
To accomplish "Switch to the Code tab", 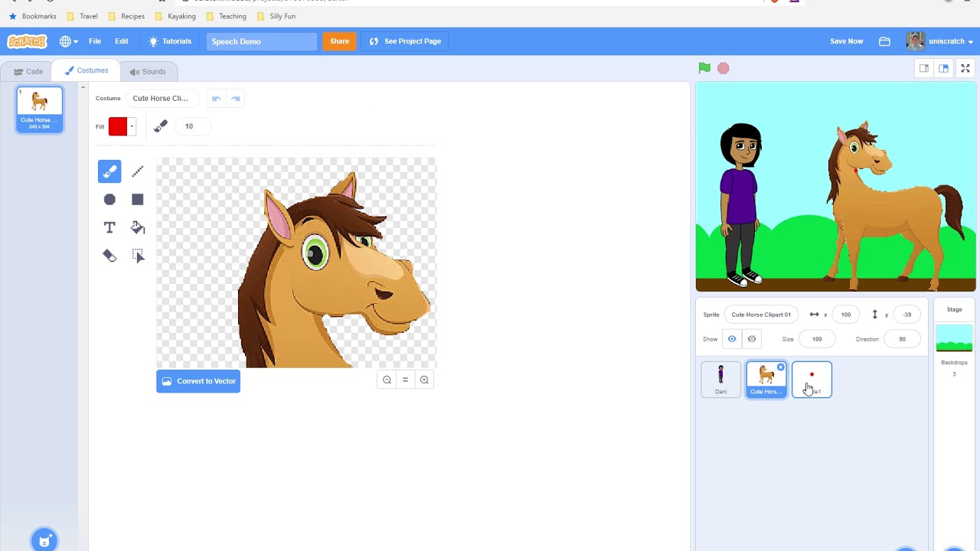I will point(28,71).
